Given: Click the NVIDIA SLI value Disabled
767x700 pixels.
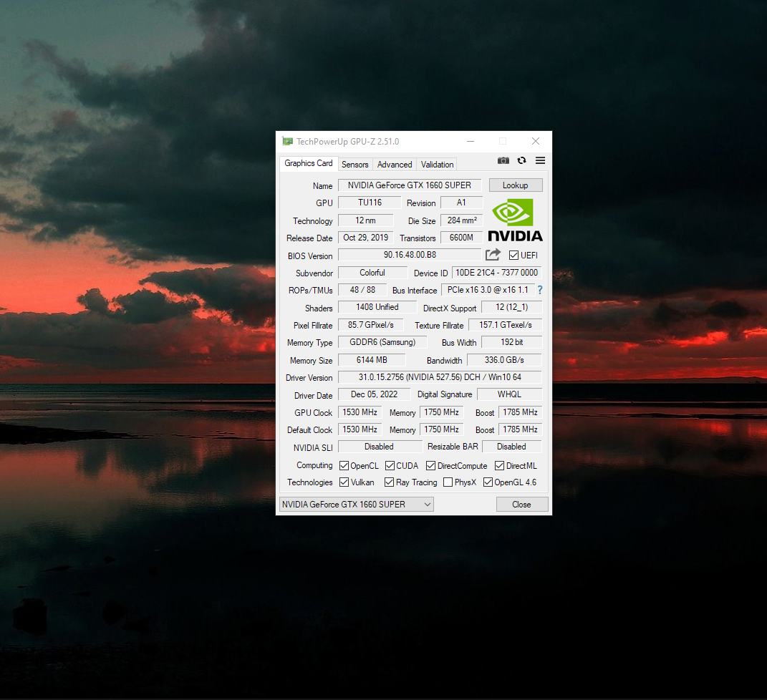Looking at the screenshot, I should (x=379, y=447).
